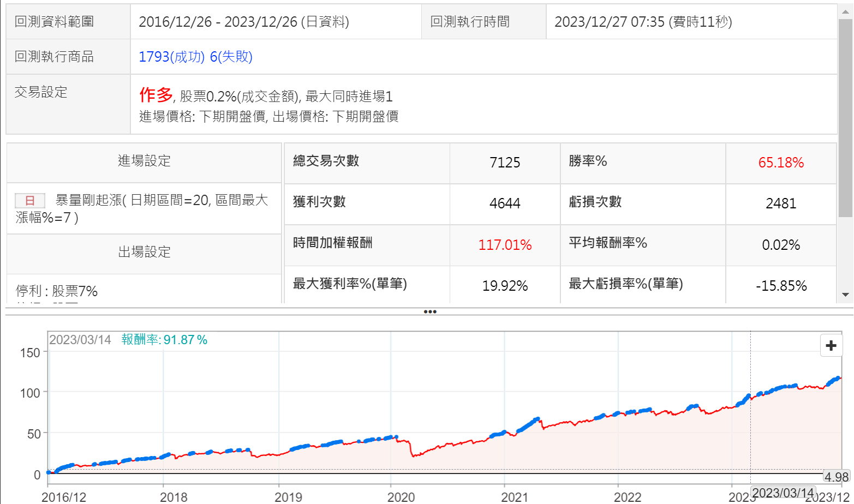854x504 pixels.
Task: Open the 1793(成功) successful products link
Action: pyautogui.click(x=171, y=57)
